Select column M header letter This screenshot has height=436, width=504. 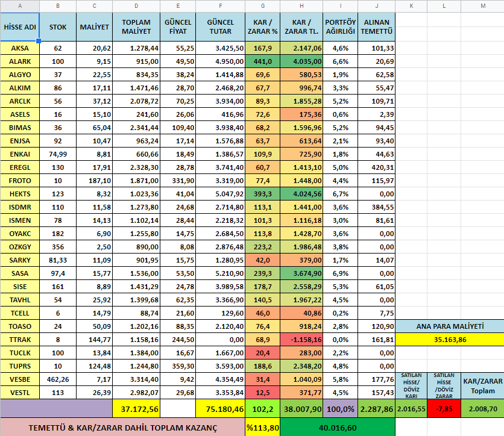click(x=482, y=6)
